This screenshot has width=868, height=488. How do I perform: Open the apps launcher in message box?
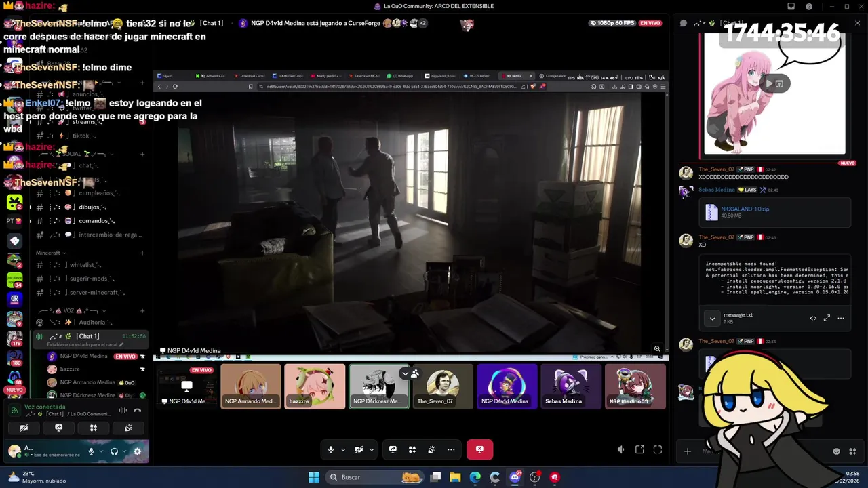coord(852,451)
